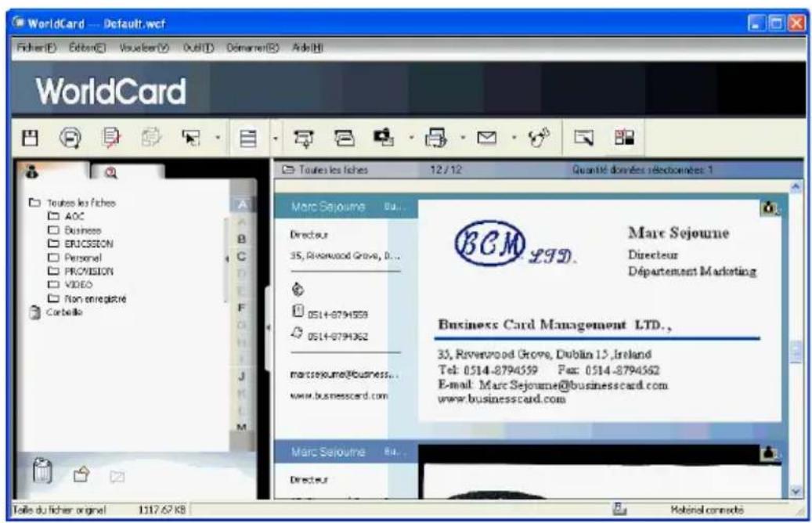
Task: Select the PROVISION folder
Action: tap(81, 272)
